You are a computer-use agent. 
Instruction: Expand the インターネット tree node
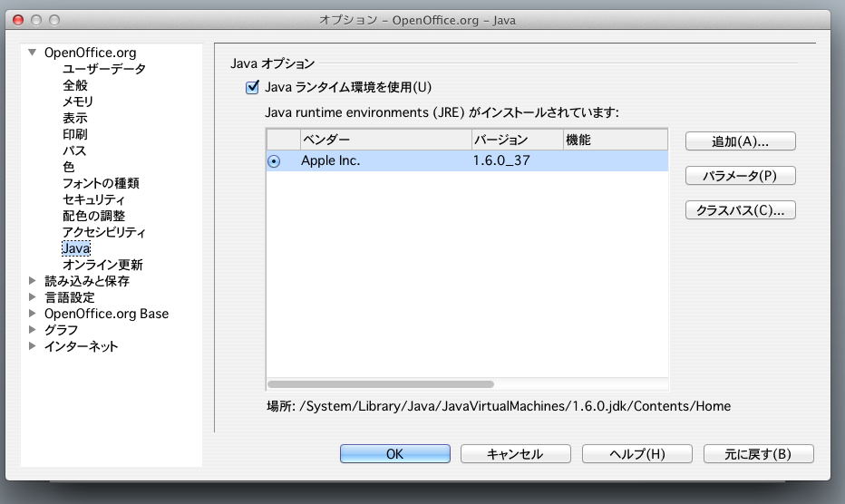click(33, 346)
